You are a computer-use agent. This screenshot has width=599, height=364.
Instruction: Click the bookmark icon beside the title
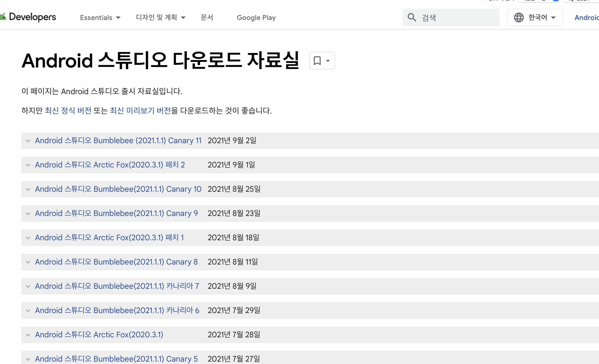[317, 60]
